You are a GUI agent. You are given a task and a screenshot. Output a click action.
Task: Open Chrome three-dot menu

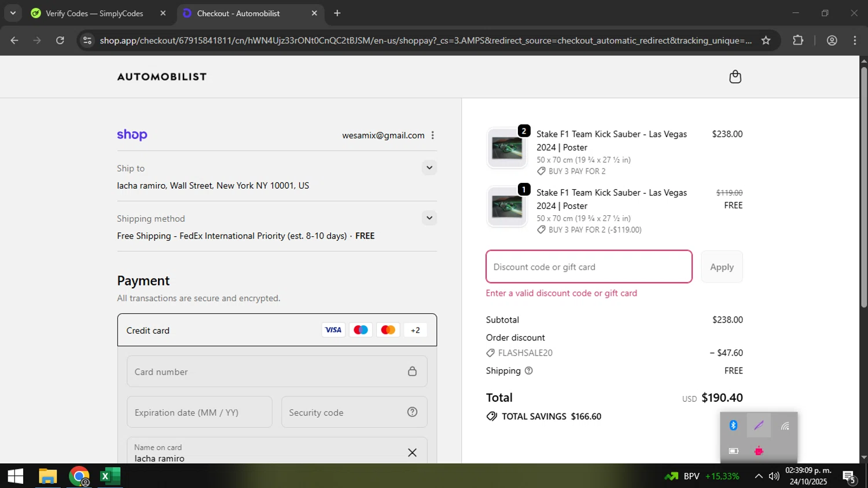(x=855, y=40)
